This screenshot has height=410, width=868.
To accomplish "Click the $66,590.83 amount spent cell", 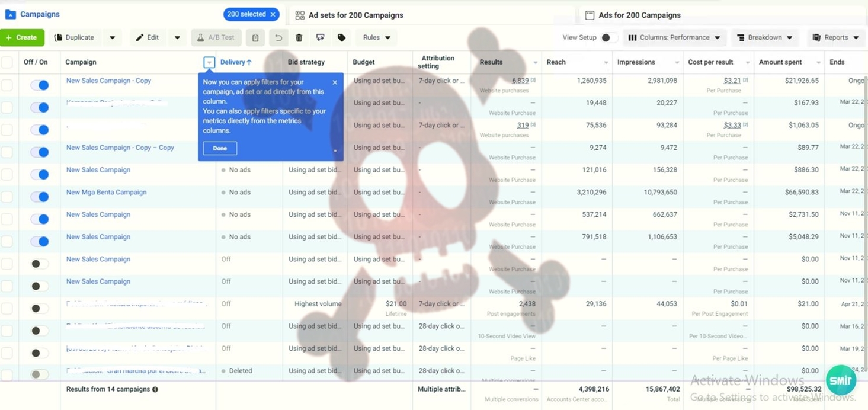I will tap(802, 192).
